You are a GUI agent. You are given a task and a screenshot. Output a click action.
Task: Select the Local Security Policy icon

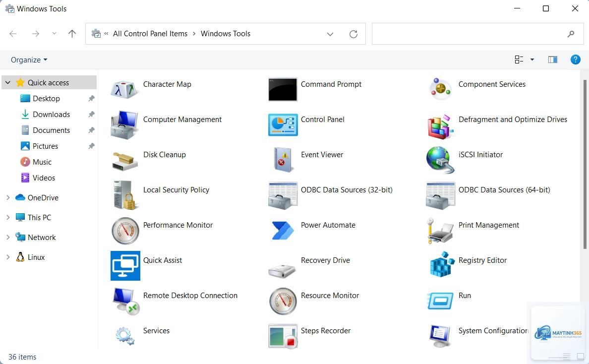click(125, 195)
